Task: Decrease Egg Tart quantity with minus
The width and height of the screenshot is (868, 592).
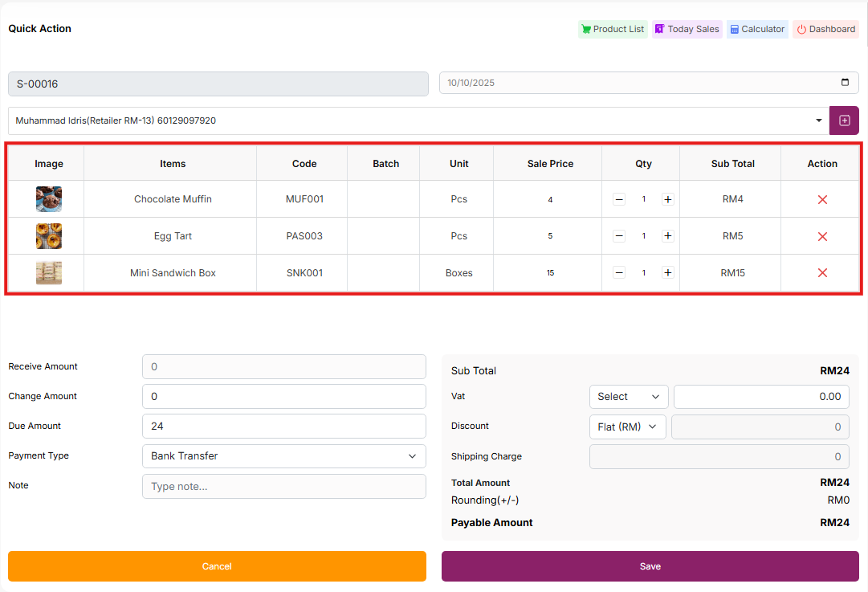Action: point(619,236)
